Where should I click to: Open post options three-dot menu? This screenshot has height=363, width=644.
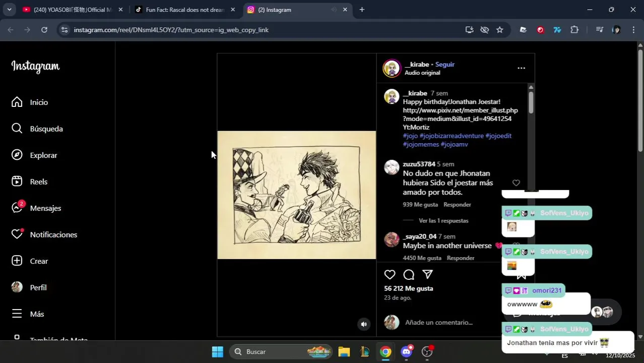coord(521,68)
